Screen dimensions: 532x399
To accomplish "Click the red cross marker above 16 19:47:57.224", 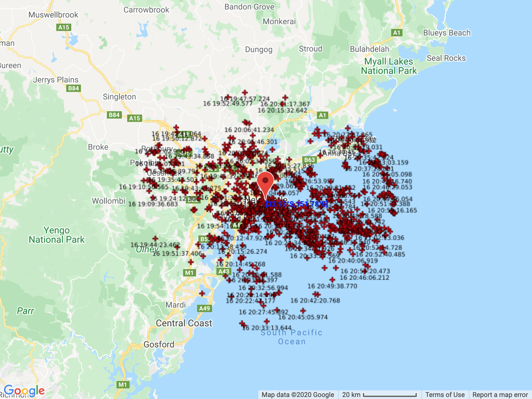I will coord(245,92).
